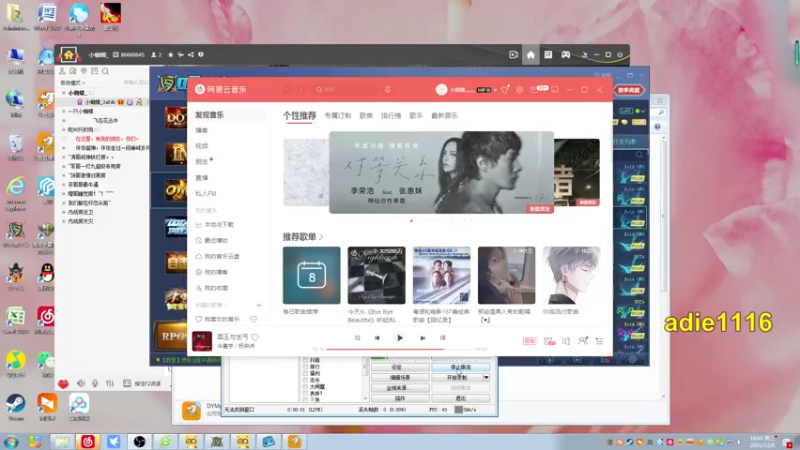The width and height of the screenshot is (800, 450).
Task: Open the lyrics (词) button in player bar
Action: [x=442, y=338]
